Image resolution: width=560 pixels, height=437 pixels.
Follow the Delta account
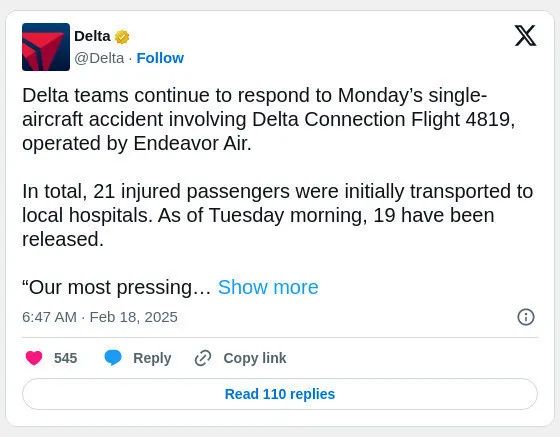click(160, 58)
